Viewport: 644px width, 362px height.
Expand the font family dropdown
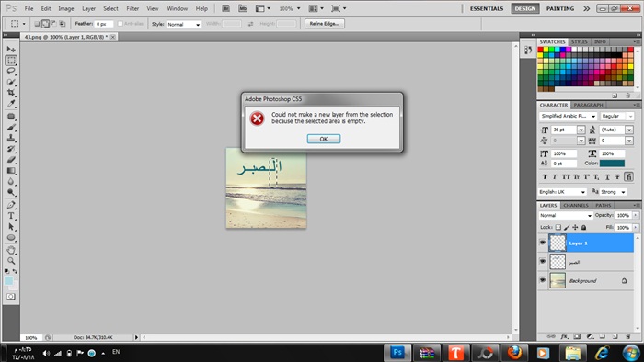(x=568, y=117)
